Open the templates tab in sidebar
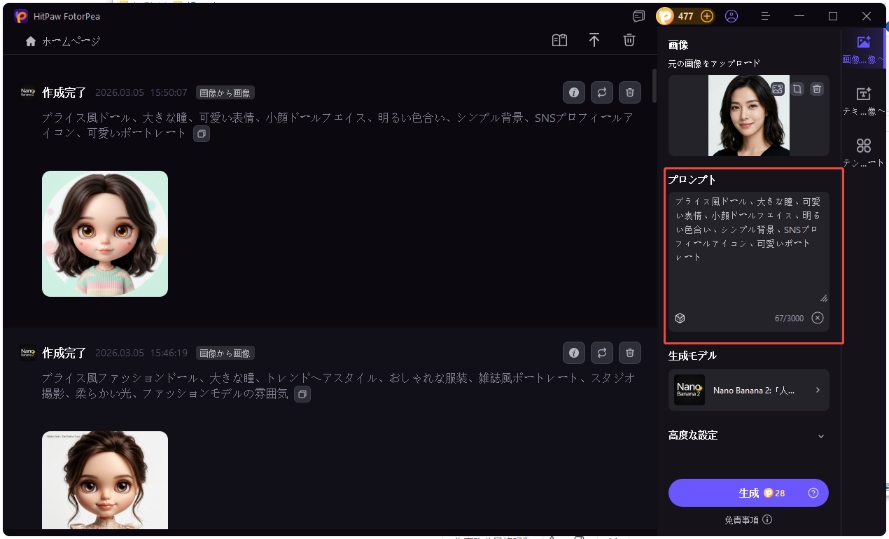Screen dimensions: 889x539 (863, 153)
